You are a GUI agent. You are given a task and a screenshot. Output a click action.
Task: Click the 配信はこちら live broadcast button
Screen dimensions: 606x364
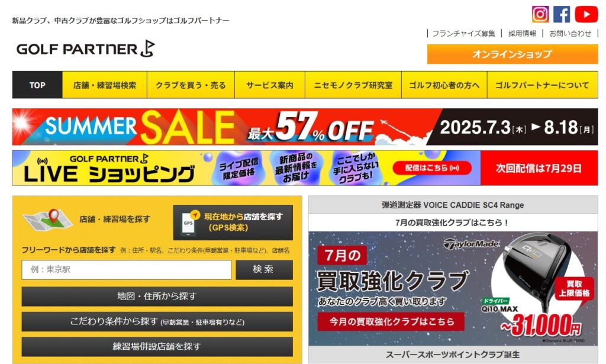(432, 168)
